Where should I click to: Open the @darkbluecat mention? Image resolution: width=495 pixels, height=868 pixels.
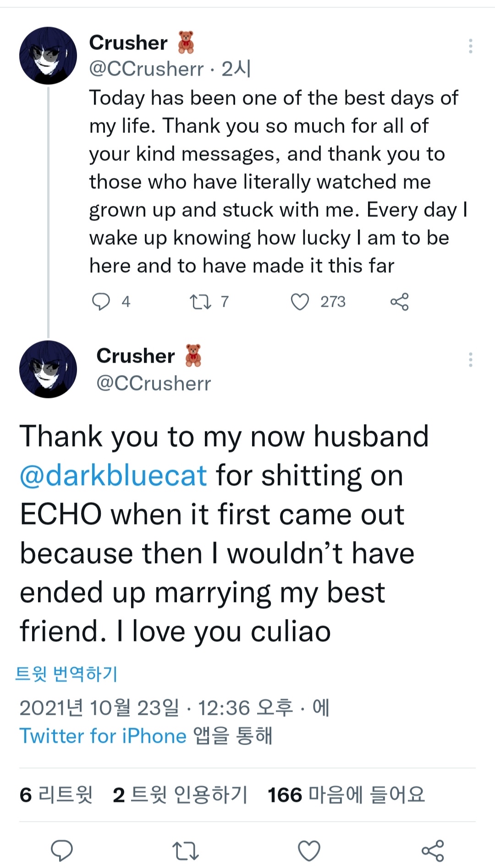tap(113, 475)
